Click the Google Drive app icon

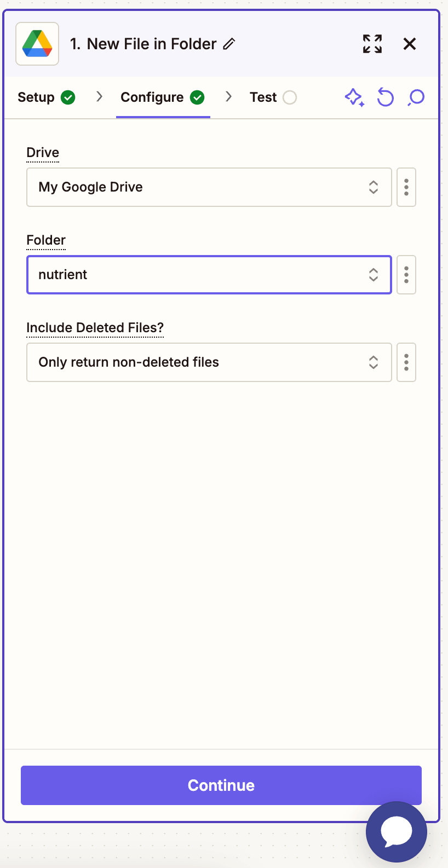click(37, 44)
